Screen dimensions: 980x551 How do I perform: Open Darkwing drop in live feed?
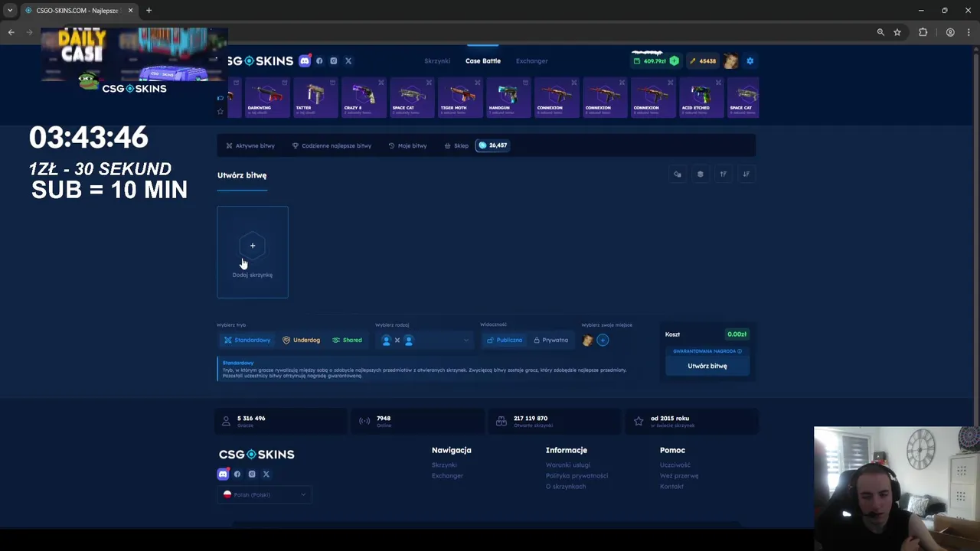click(267, 97)
